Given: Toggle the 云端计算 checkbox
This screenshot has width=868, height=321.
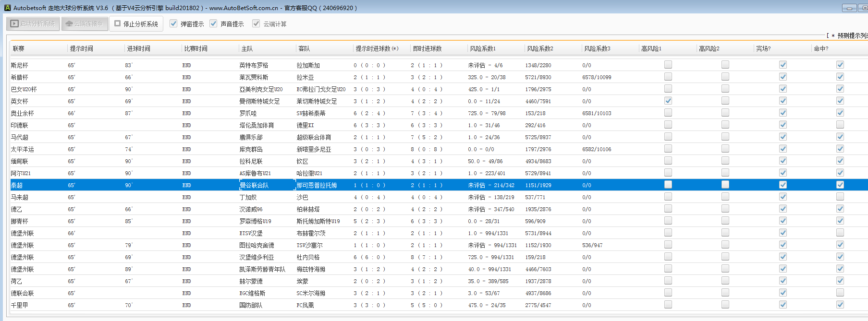Looking at the screenshot, I should pyautogui.click(x=257, y=24).
